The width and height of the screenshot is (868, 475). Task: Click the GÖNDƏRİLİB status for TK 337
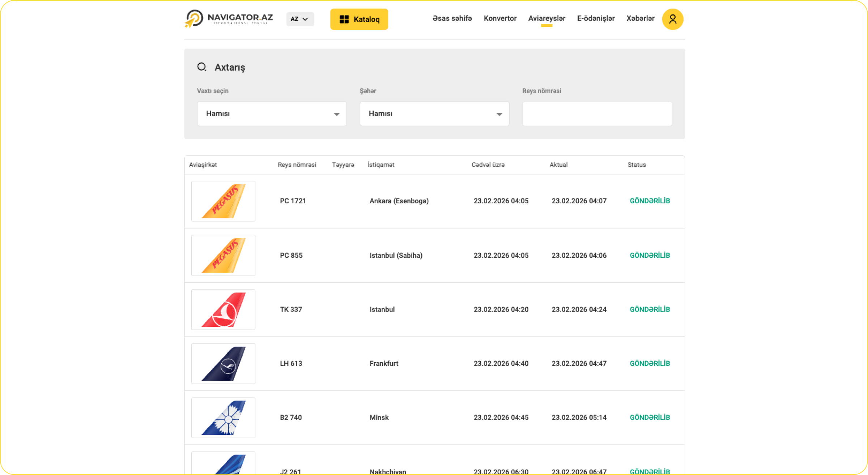point(650,309)
